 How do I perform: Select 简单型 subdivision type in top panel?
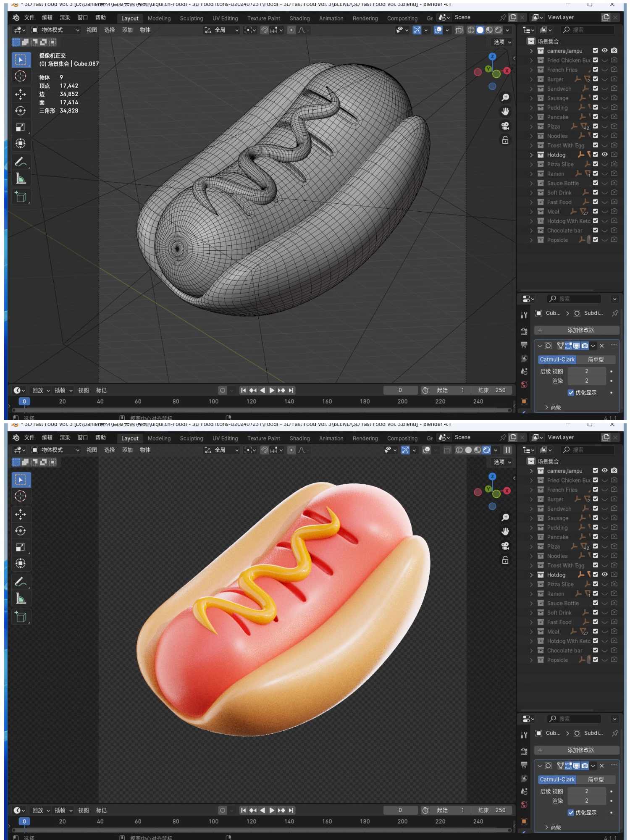coord(596,360)
